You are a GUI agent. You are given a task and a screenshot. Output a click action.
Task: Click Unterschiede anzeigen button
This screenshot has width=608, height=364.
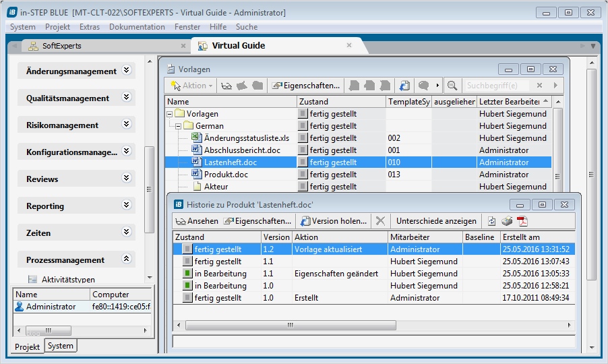[436, 221]
